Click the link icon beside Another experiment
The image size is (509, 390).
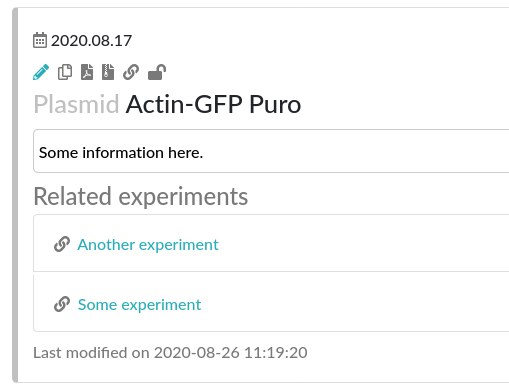[62, 244]
